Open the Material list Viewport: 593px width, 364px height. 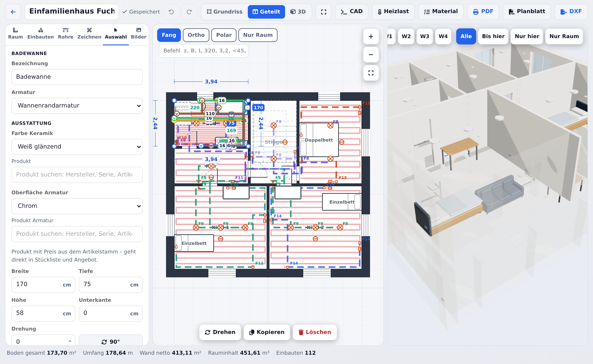(x=441, y=12)
